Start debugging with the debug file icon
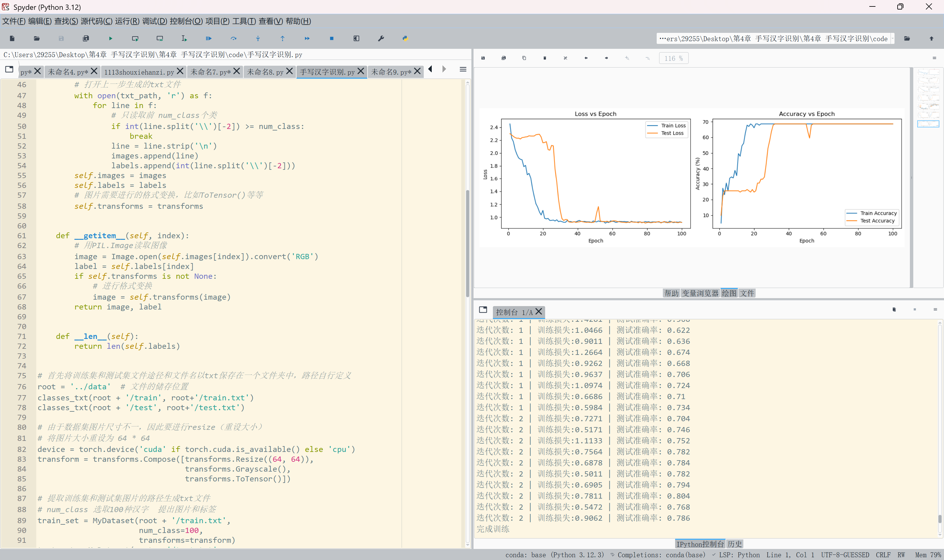Viewport: 944px width, 560px height. tap(208, 38)
